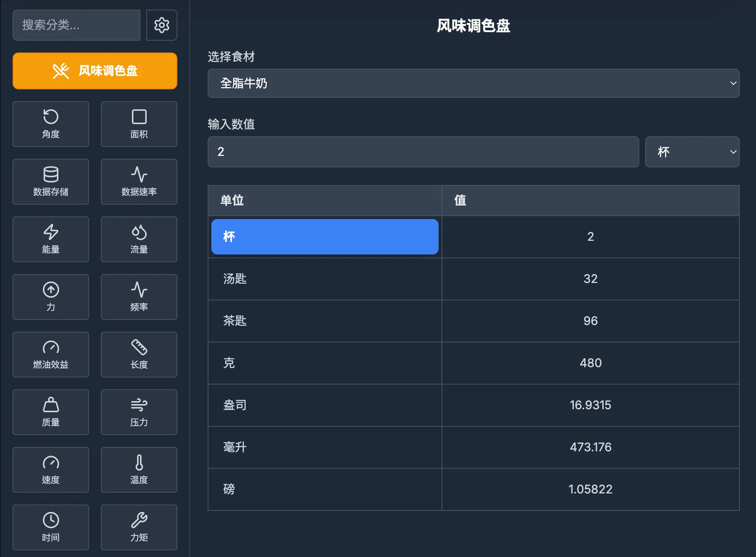The width and height of the screenshot is (756, 557).
Task: Open the 面积 area category
Action: tap(139, 124)
